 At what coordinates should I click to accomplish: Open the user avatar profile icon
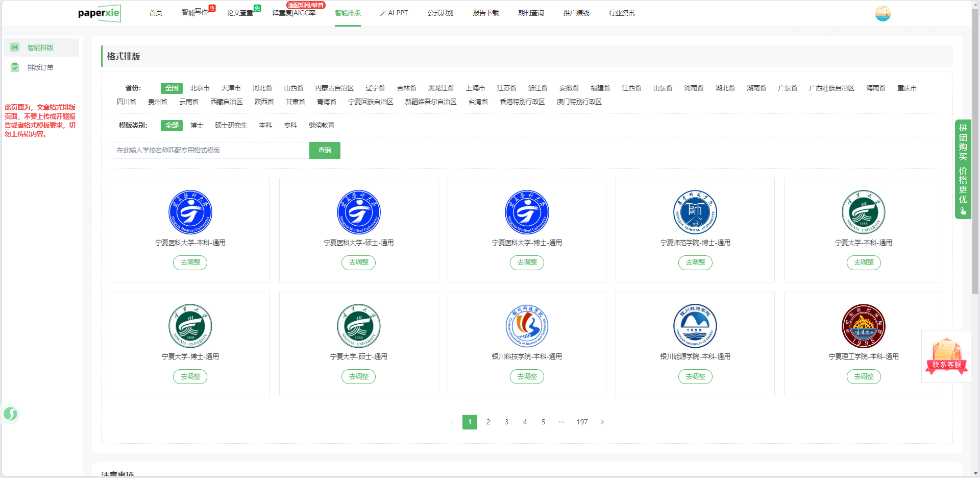(x=883, y=13)
